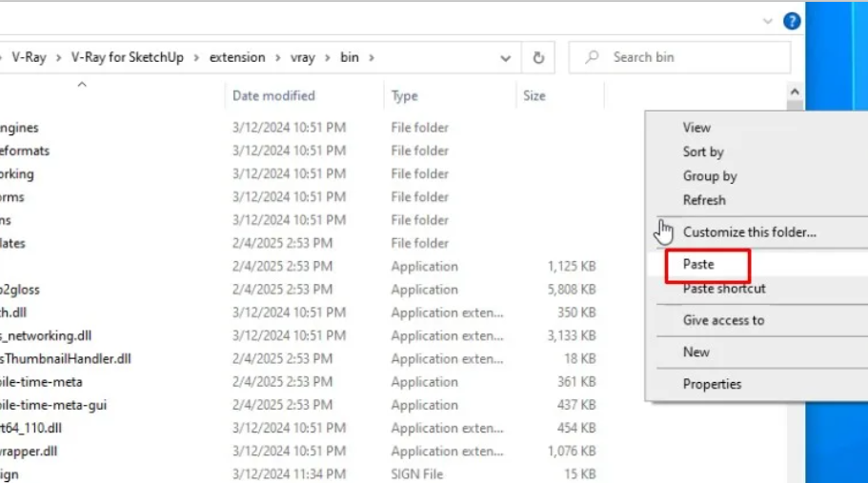868x483 pixels.
Task: Sort files by Date modified column
Action: [273, 95]
